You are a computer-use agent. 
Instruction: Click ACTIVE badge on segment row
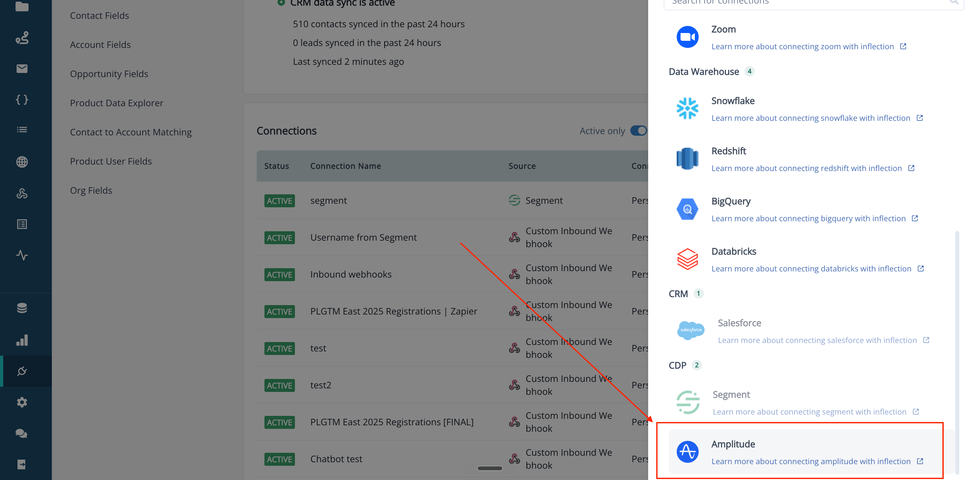point(279,200)
